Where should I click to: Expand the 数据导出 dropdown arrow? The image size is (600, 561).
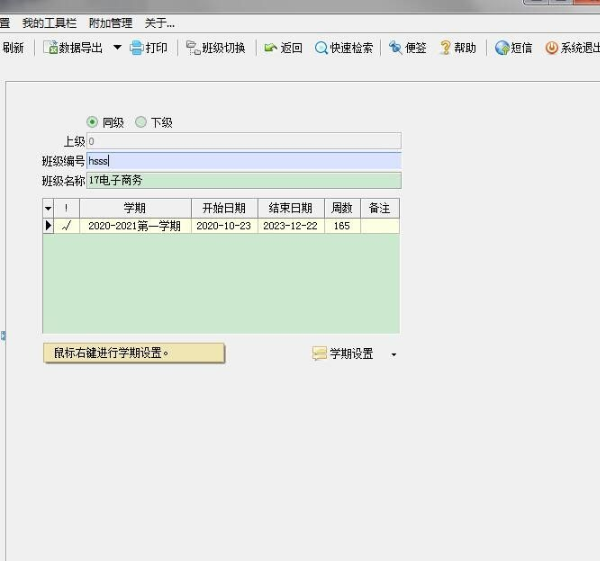[117, 48]
